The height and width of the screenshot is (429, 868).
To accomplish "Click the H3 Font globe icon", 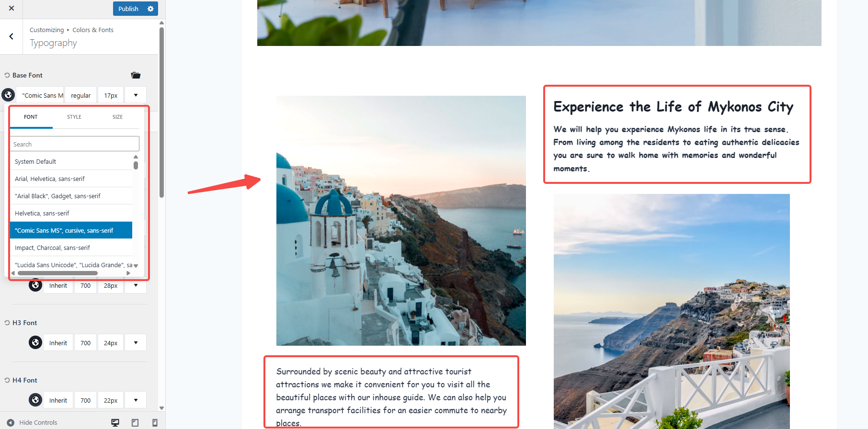I will pos(35,342).
